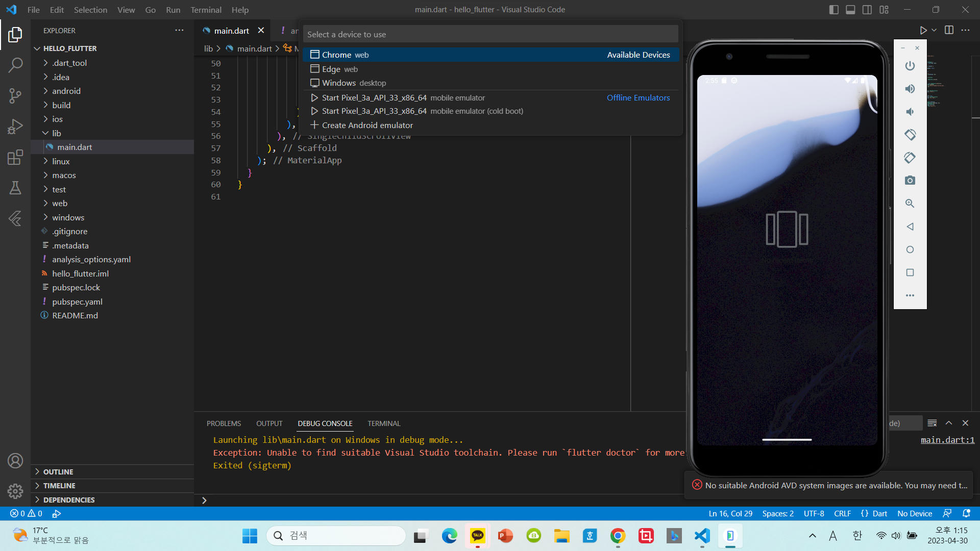Split the editor to the right
The width and height of the screenshot is (980, 551).
coord(949,30)
